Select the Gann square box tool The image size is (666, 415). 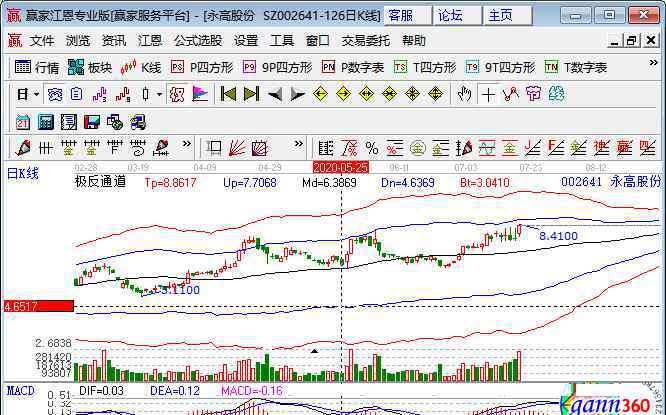[x=260, y=148]
